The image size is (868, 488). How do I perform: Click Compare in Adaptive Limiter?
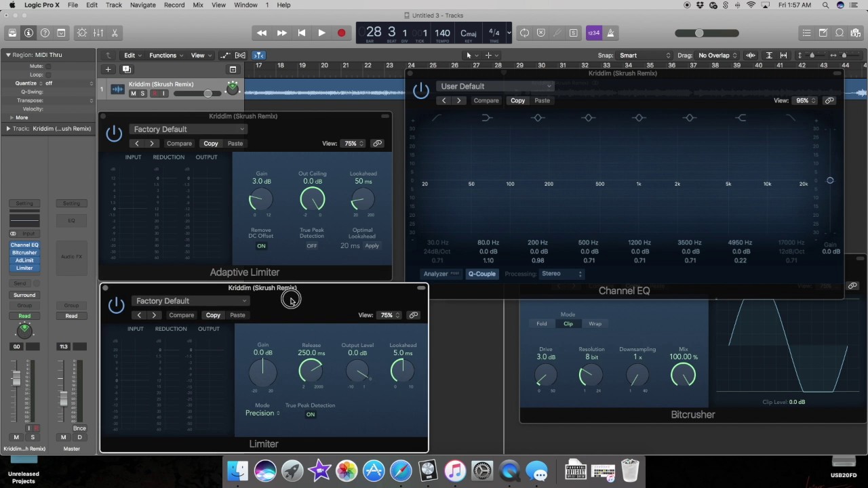tap(180, 144)
